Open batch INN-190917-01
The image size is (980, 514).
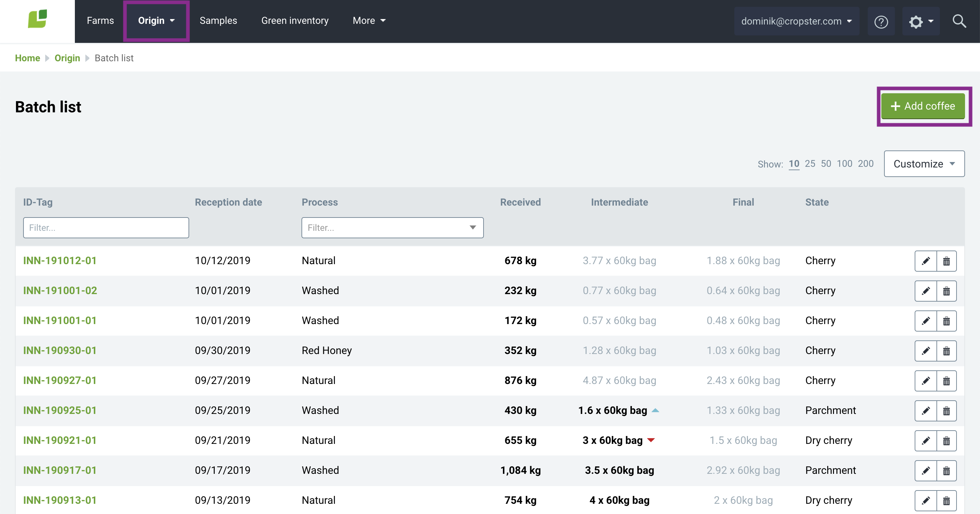pyautogui.click(x=60, y=471)
